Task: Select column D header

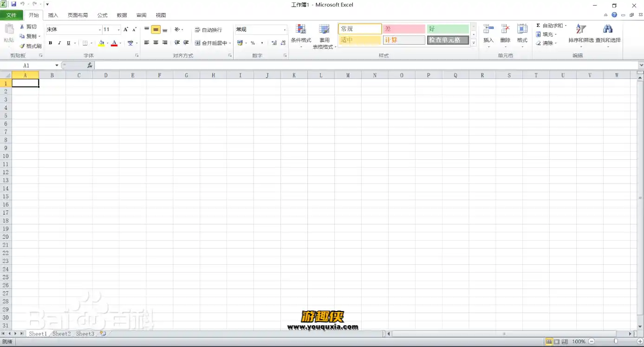Action: 106,75
